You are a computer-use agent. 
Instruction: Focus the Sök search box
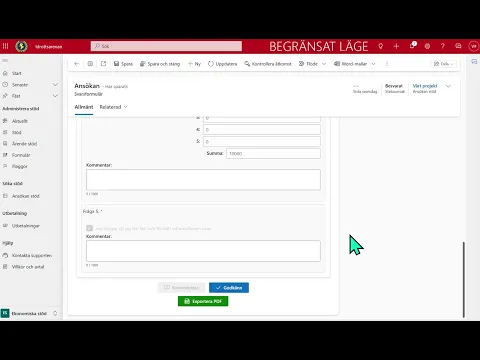[166, 46]
